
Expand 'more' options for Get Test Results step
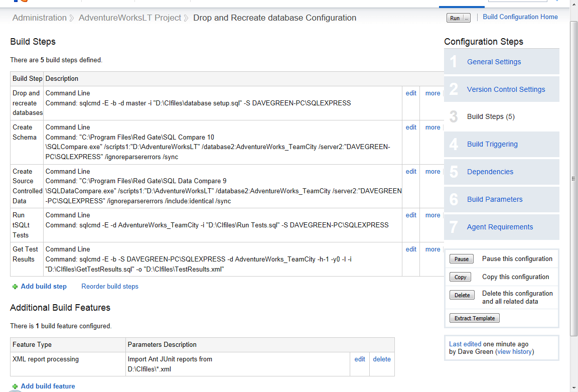432,249
